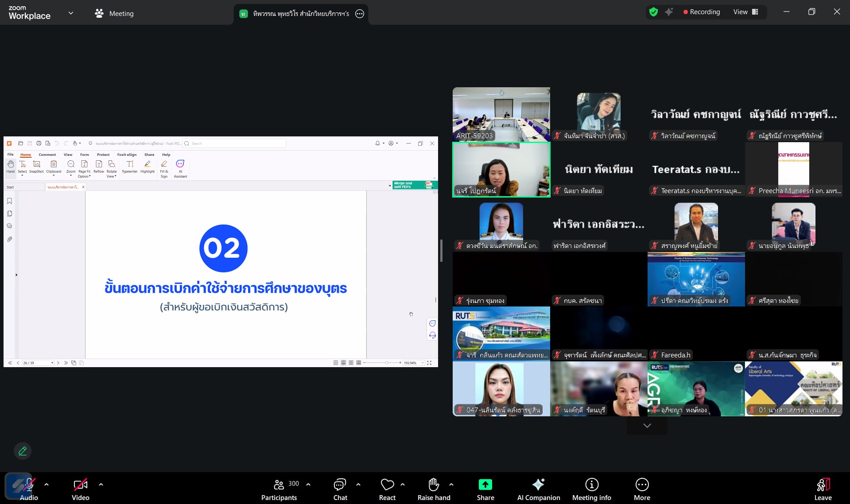Image resolution: width=850 pixels, height=504 pixels.
Task: Click the Recording indicator
Action: 701,12
